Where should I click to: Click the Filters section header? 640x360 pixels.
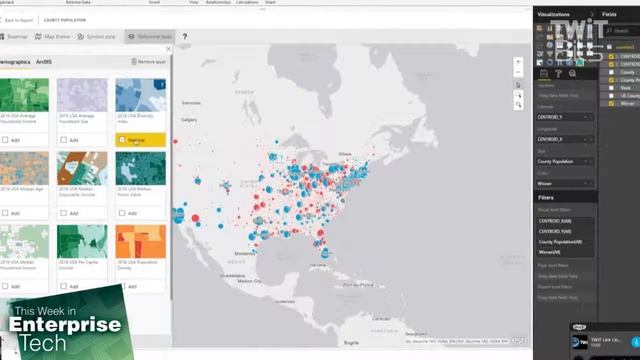point(565,198)
